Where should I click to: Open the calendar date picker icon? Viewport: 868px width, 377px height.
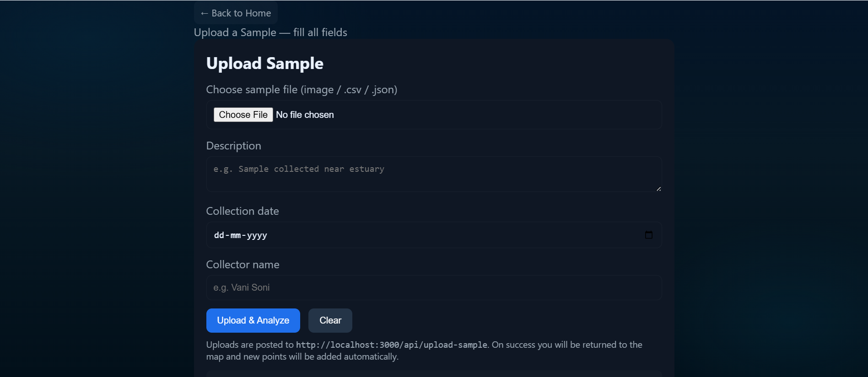[x=649, y=235]
